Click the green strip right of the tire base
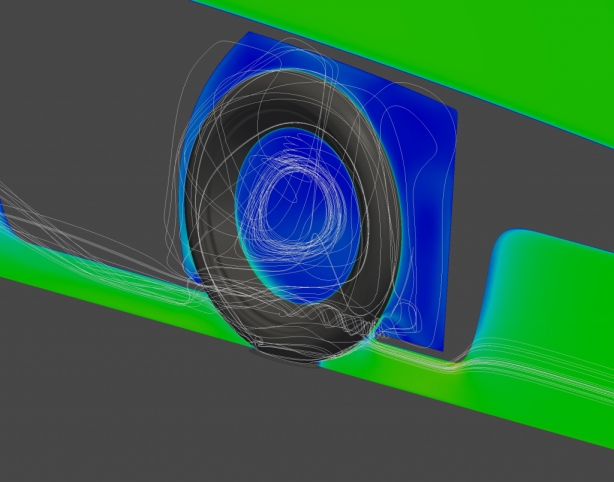Image resolution: width=614 pixels, height=482 pixels. pyautogui.click(x=400, y=365)
